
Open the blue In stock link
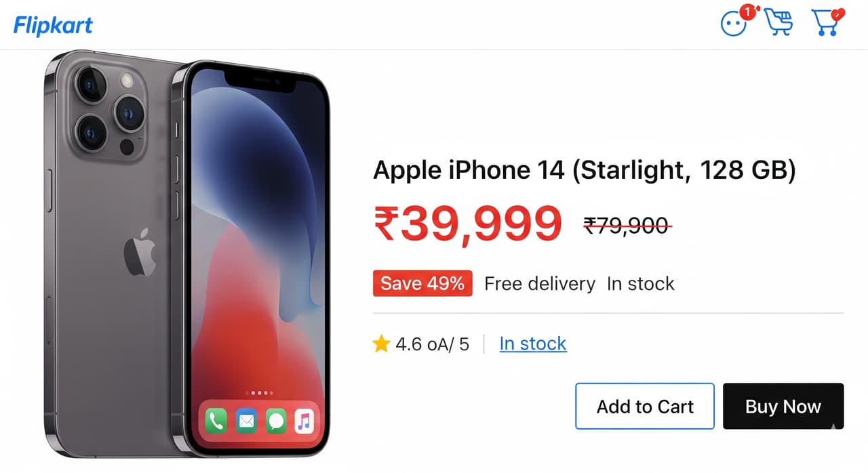coord(533,344)
